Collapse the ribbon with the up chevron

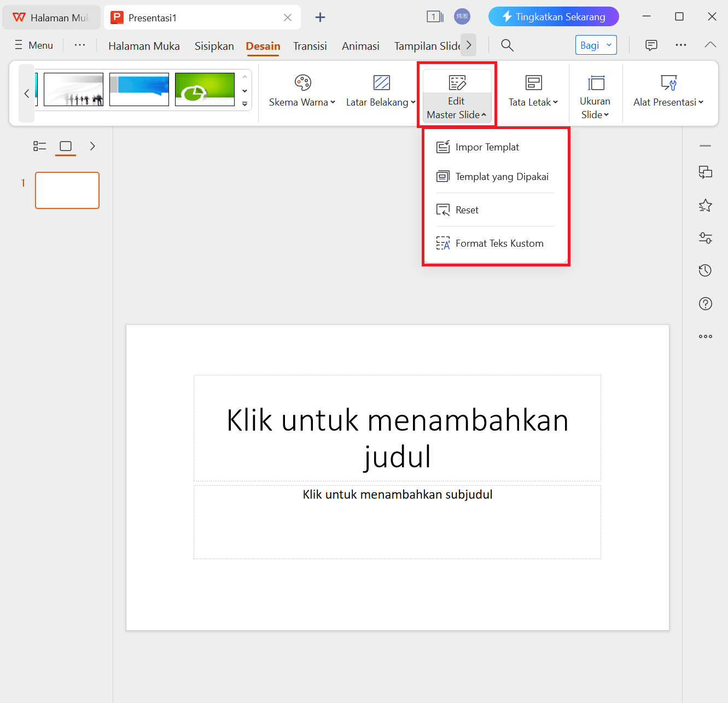710,45
